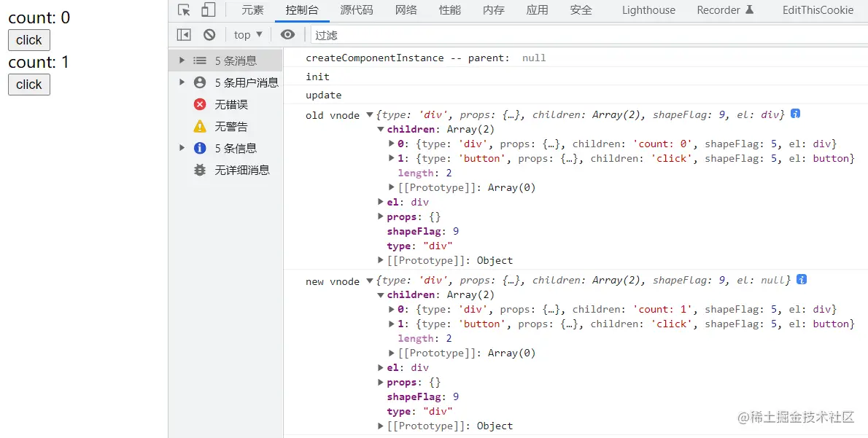Expand [[Prototype]]: Array(0) under new vnode
The image size is (868, 438).
point(392,353)
